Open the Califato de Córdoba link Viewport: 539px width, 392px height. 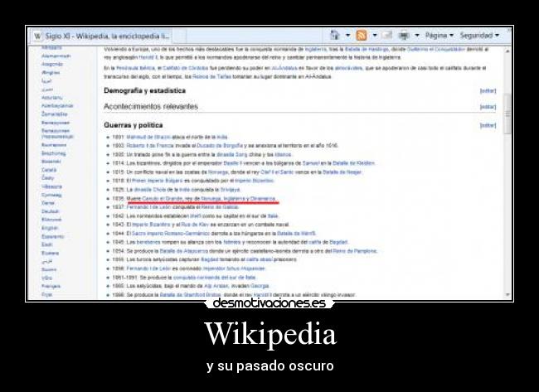pyautogui.click(x=185, y=68)
